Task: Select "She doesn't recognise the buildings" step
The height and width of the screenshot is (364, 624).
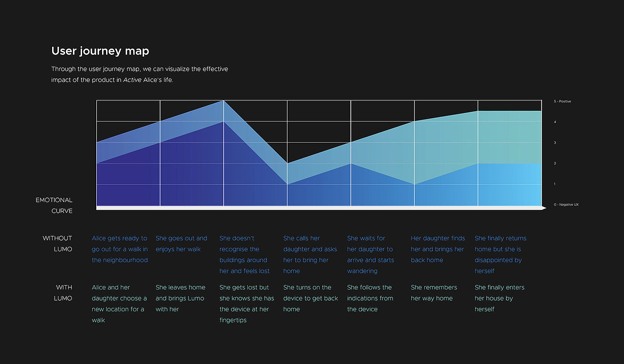Action: click(244, 254)
